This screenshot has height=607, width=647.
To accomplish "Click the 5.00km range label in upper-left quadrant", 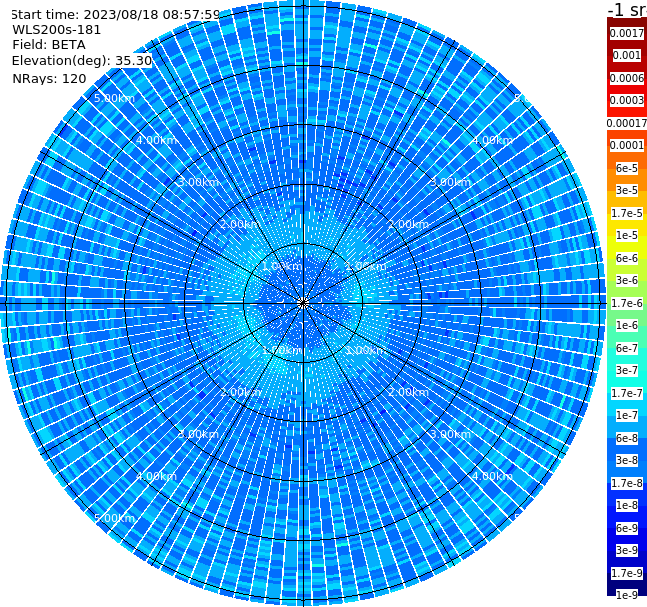I will tap(114, 98).
